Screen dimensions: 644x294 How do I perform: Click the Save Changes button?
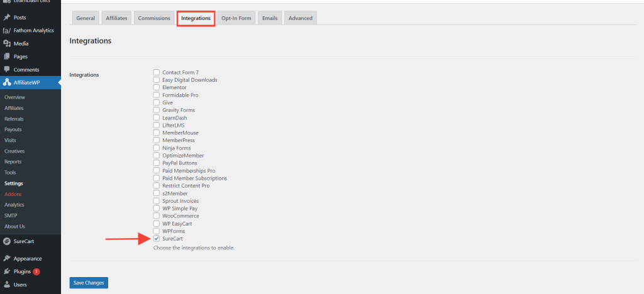(89, 283)
